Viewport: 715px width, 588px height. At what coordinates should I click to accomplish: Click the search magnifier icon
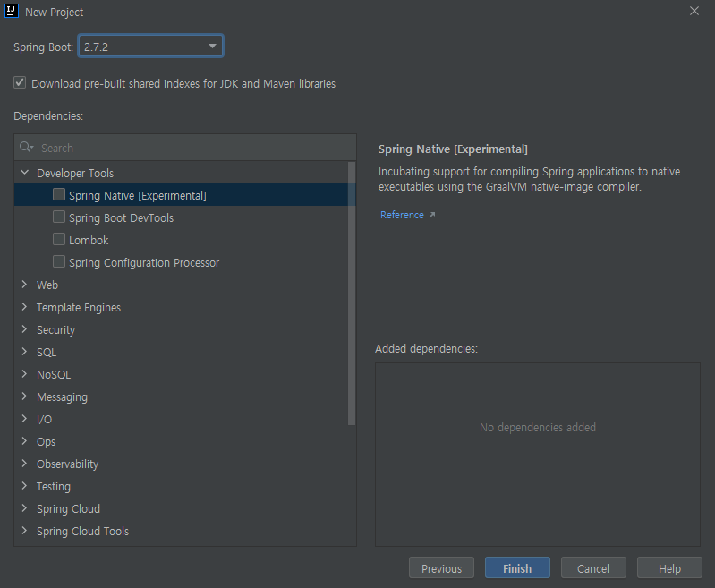[x=26, y=147]
